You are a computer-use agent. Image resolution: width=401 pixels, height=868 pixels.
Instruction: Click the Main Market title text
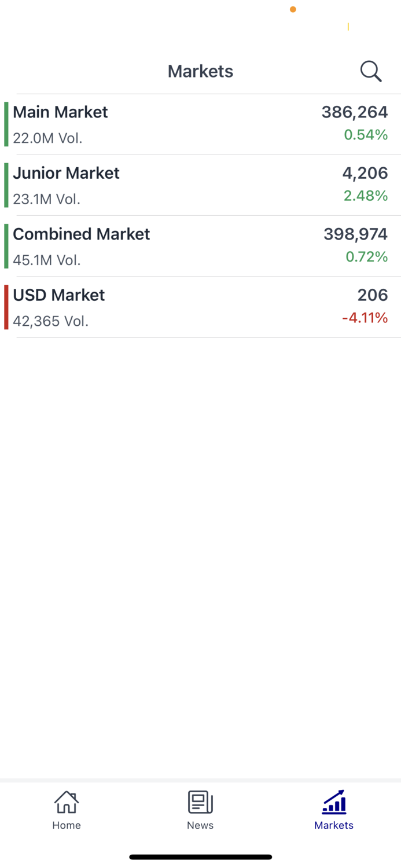pyautogui.click(x=60, y=112)
